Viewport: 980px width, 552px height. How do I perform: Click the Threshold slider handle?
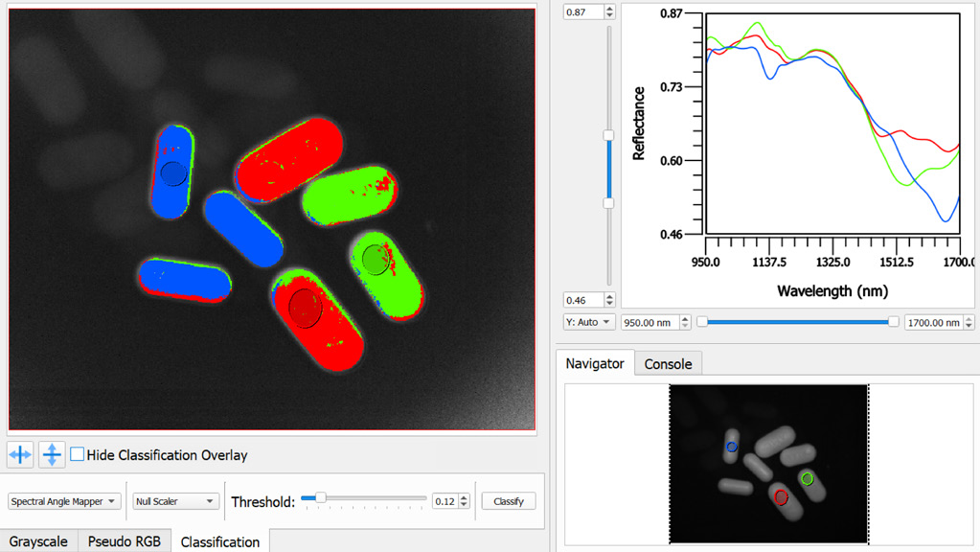tap(320, 498)
